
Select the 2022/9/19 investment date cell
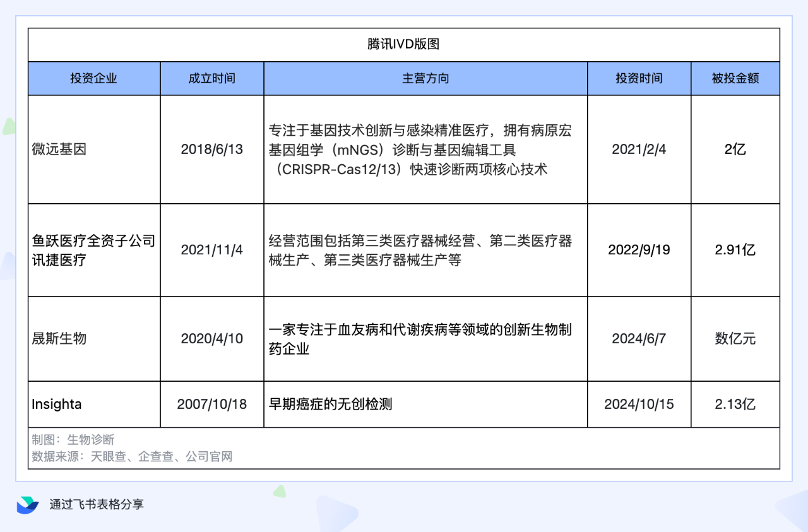coord(639,250)
